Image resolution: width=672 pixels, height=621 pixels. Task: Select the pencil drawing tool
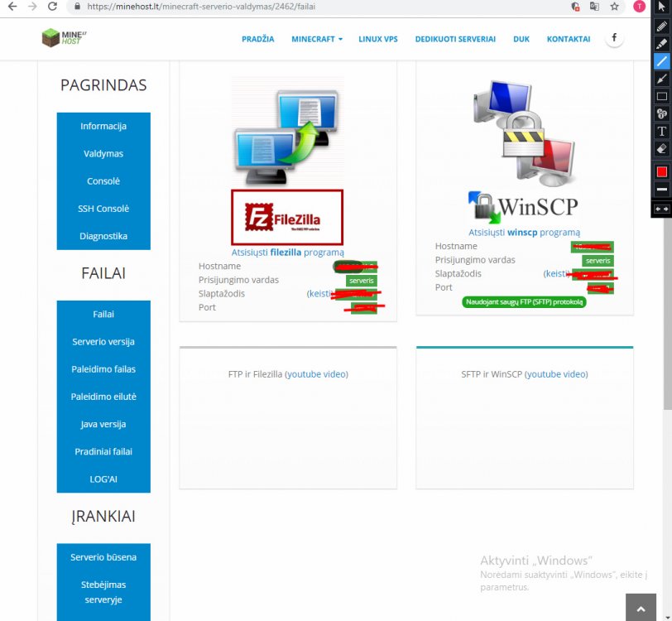tap(662, 26)
